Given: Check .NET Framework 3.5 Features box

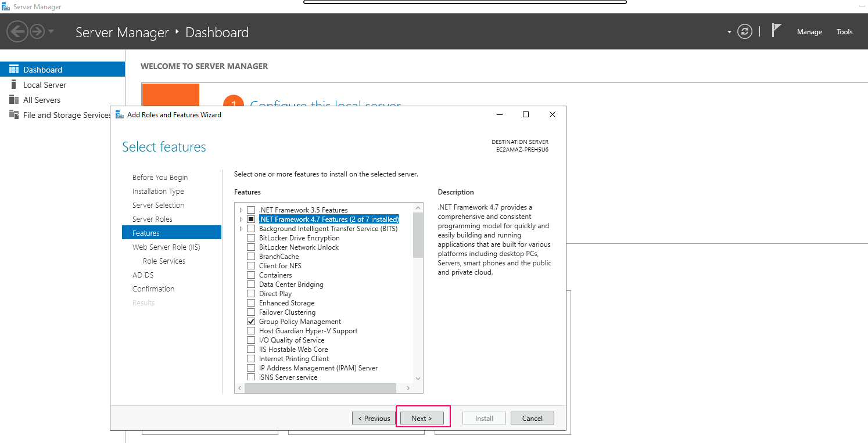Looking at the screenshot, I should click(251, 210).
